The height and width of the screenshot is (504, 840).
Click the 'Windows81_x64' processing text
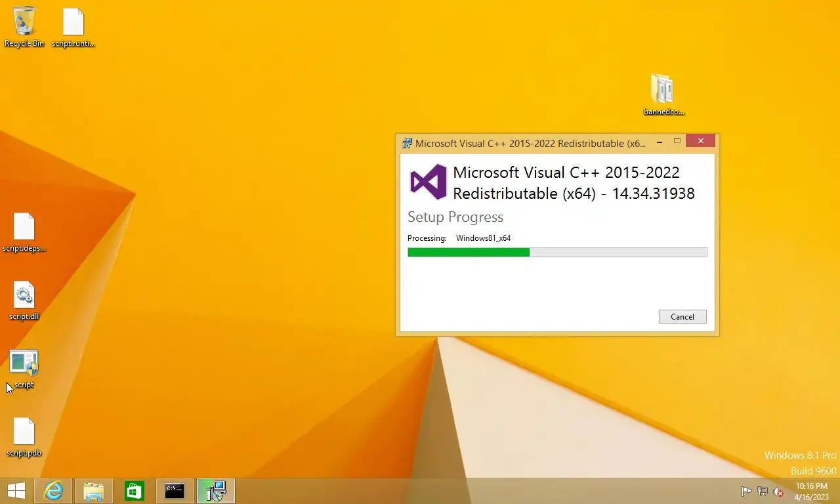[484, 238]
